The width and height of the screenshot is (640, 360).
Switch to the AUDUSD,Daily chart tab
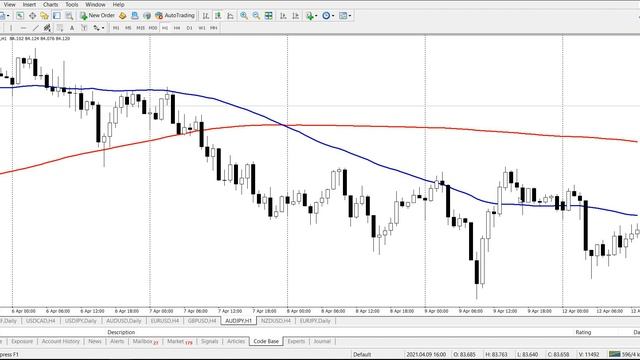click(x=123, y=321)
